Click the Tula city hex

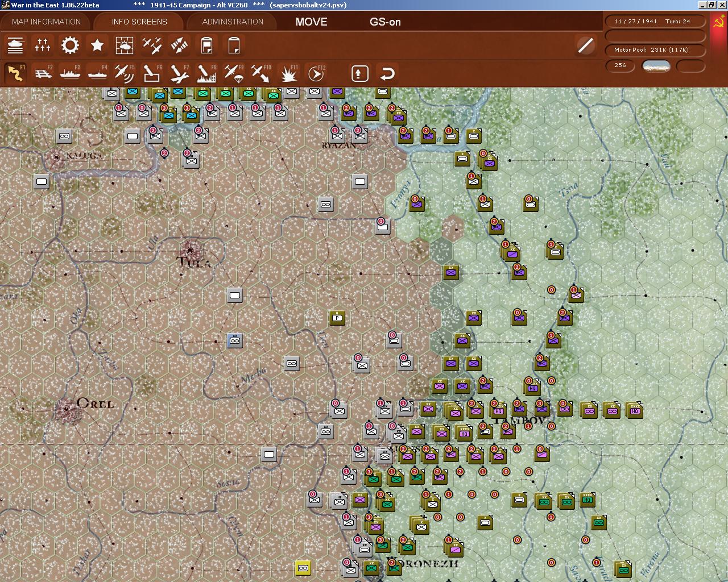click(x=189, y=250)
